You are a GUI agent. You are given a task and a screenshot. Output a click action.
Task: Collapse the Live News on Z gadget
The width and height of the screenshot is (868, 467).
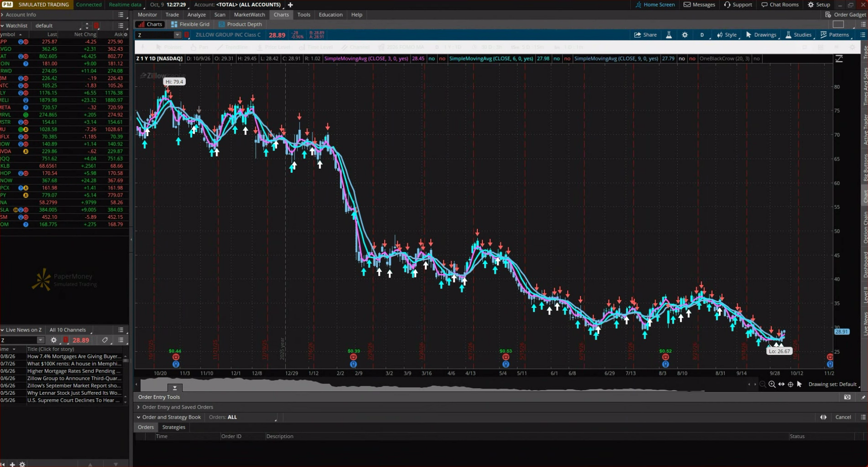2,330
